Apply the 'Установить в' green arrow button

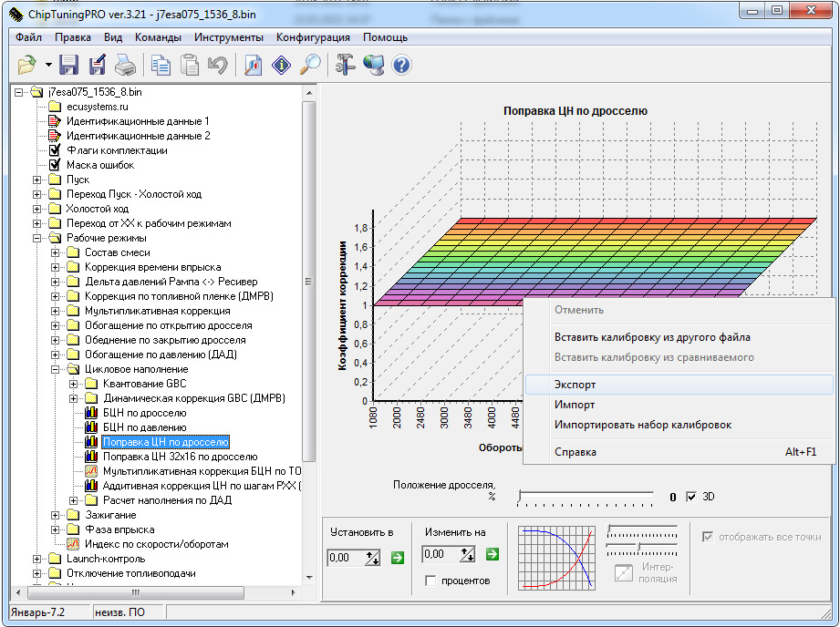point(397,558)
